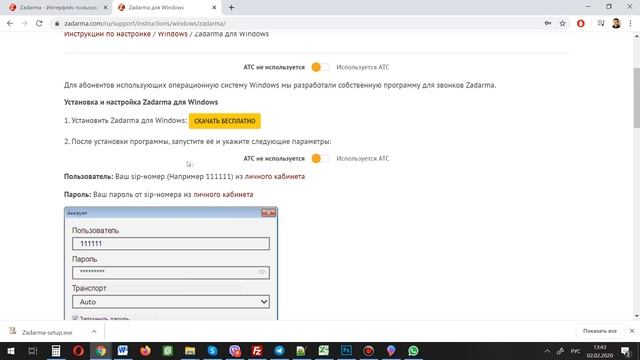
Task: Open 'личного кабинета' link in Пользователь line
Action: 275,176
